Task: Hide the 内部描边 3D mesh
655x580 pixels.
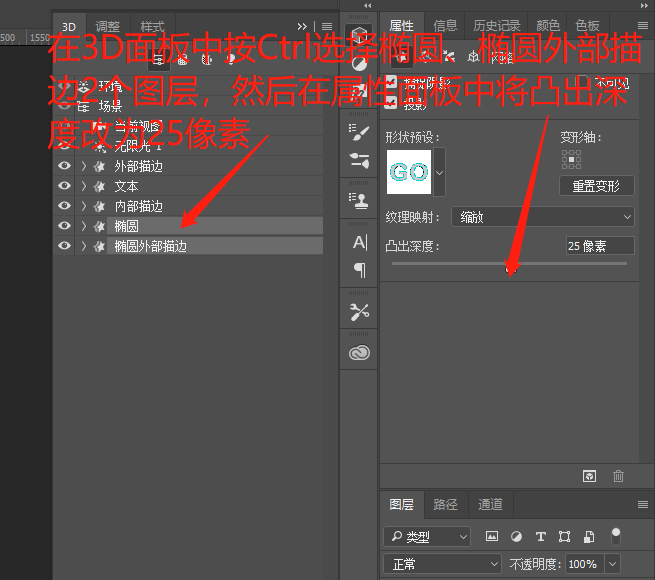Action: coord(64,206)
